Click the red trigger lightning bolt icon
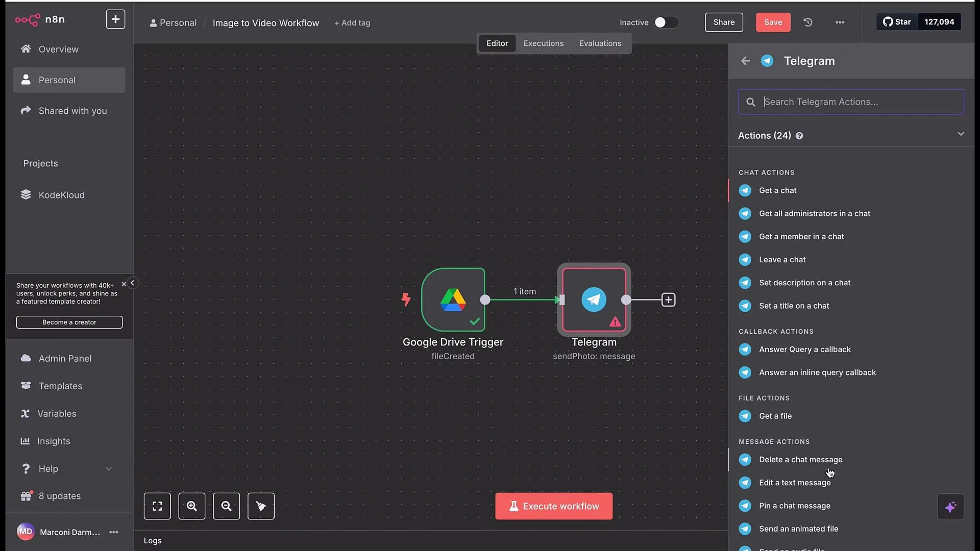980x551 pixels. (406, 299)
